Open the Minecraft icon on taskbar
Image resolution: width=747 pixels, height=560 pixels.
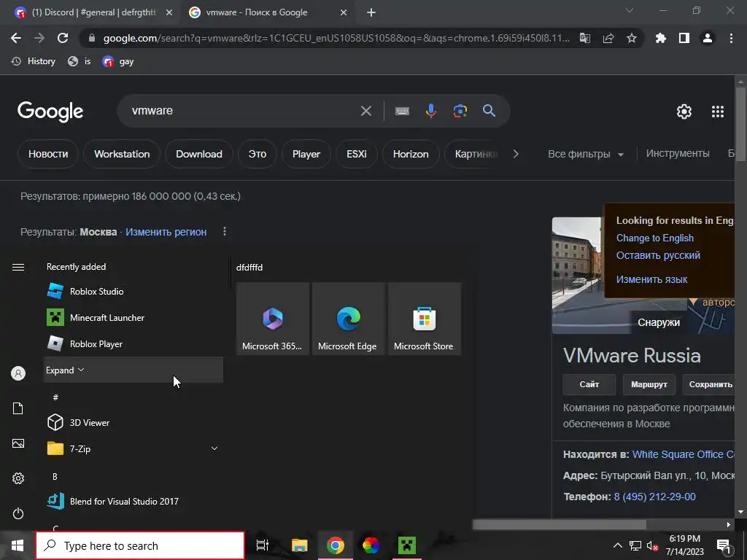pos(407,545)
